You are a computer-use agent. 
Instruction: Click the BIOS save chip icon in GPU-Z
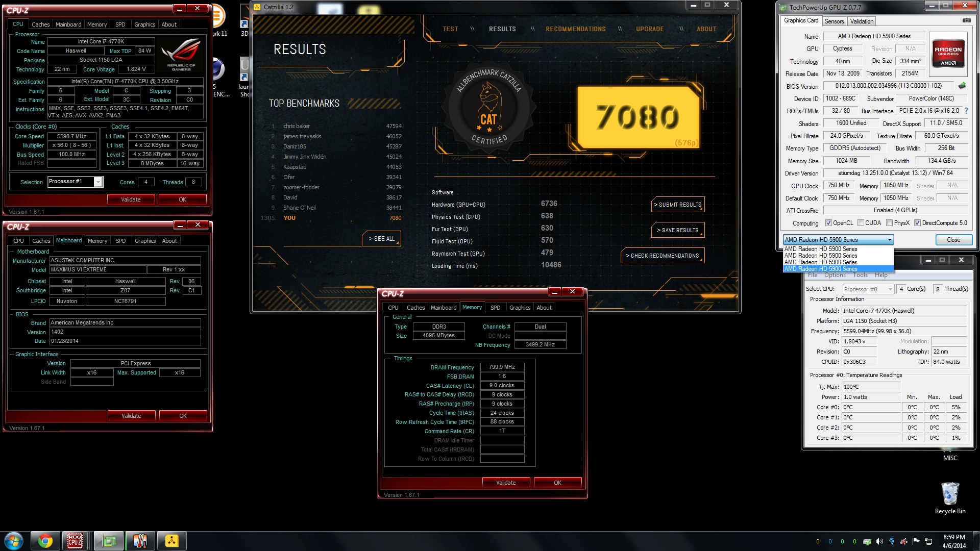click(x=962, y=86)
